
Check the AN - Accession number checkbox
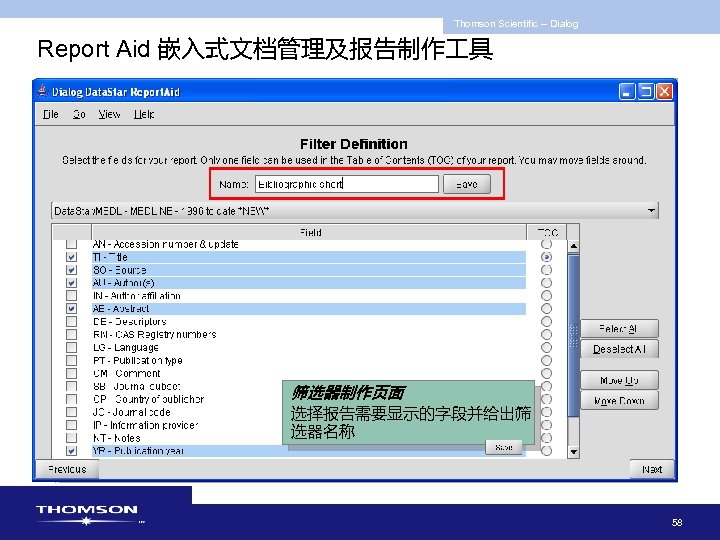[x=71, y=244]
